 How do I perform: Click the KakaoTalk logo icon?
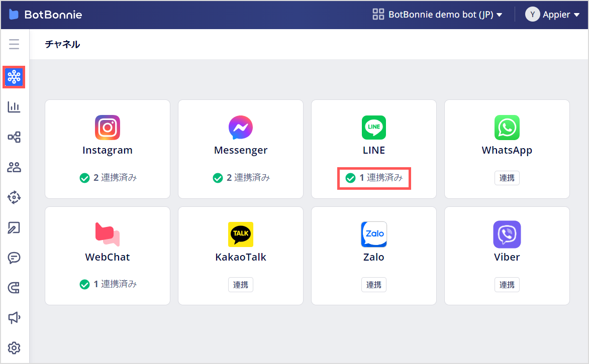[240, 234]
